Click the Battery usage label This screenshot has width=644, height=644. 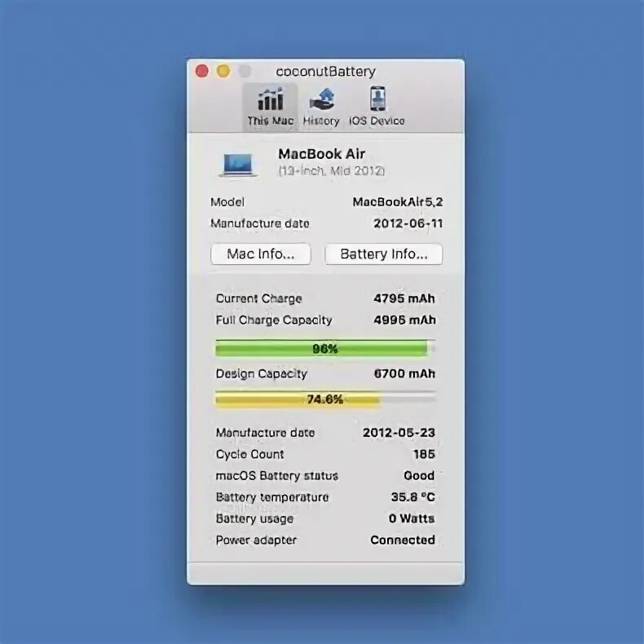(x=254, y=518)
